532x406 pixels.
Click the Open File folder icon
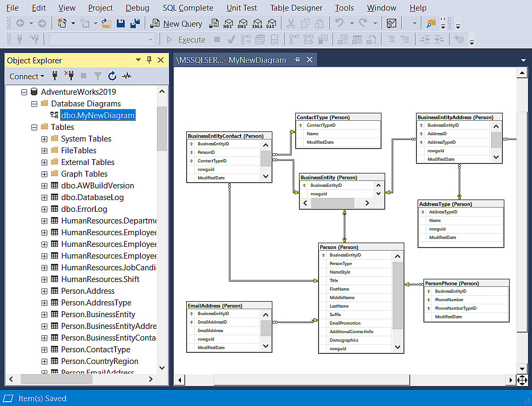(106, 23)
